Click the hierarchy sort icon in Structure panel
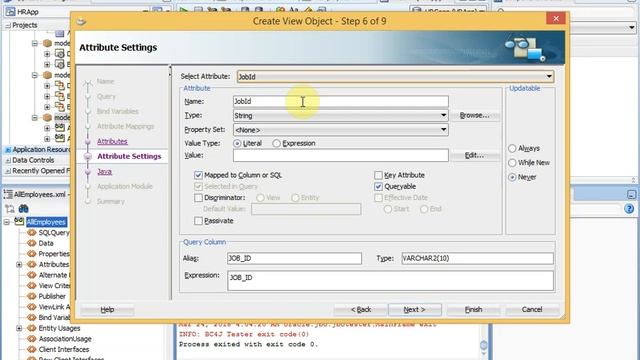Screen dimensions: 640x360 pos(10,209)
